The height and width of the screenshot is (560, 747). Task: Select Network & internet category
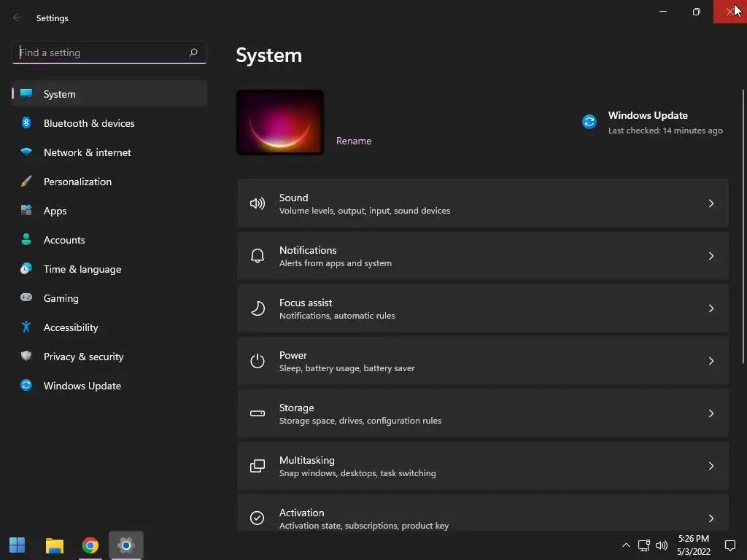[x=109, y=152]
